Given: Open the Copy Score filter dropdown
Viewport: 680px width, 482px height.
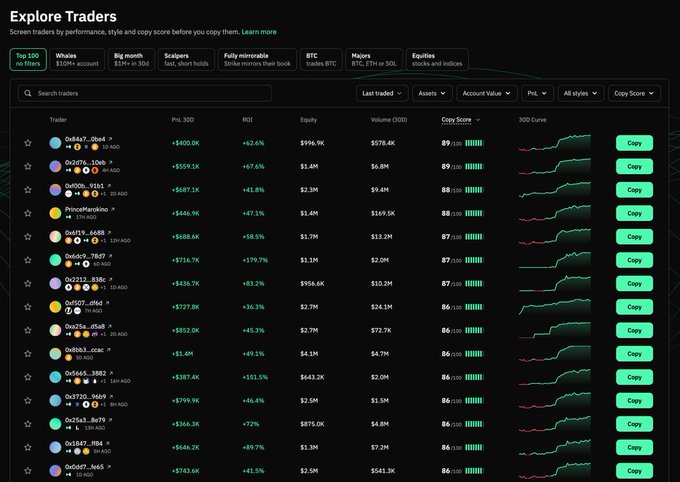Looking at the screenshot, I should tap(634, 93).
